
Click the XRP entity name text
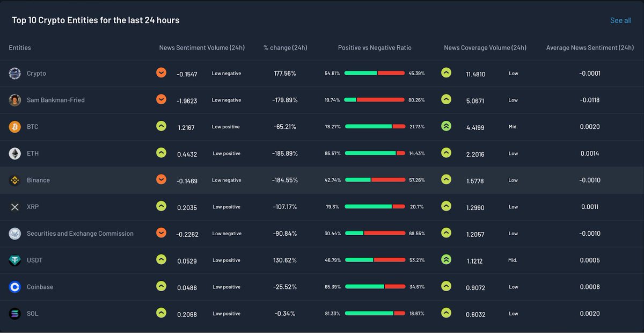pyautogui.click(x=33, y=207)
